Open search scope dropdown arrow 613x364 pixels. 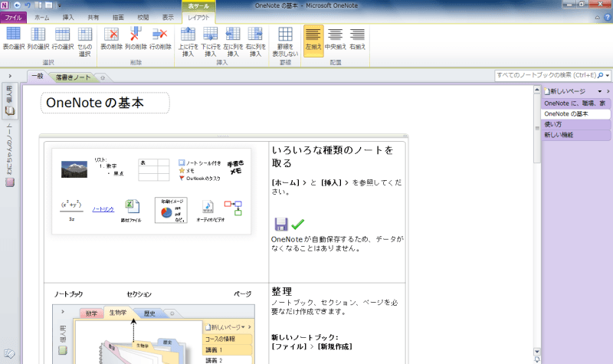click(607, 75)
